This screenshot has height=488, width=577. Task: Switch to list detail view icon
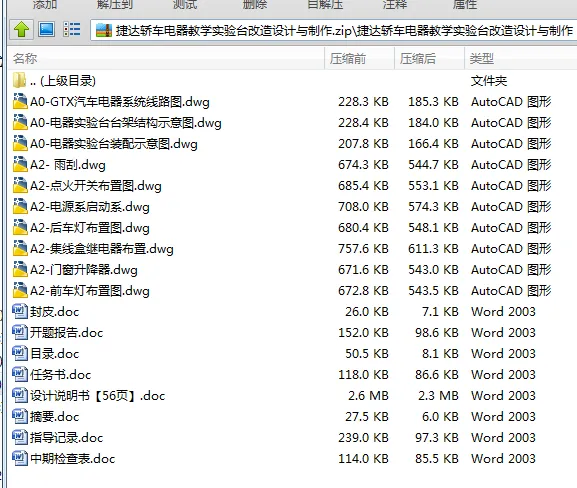pyautogui.click(x=72, y=29)
